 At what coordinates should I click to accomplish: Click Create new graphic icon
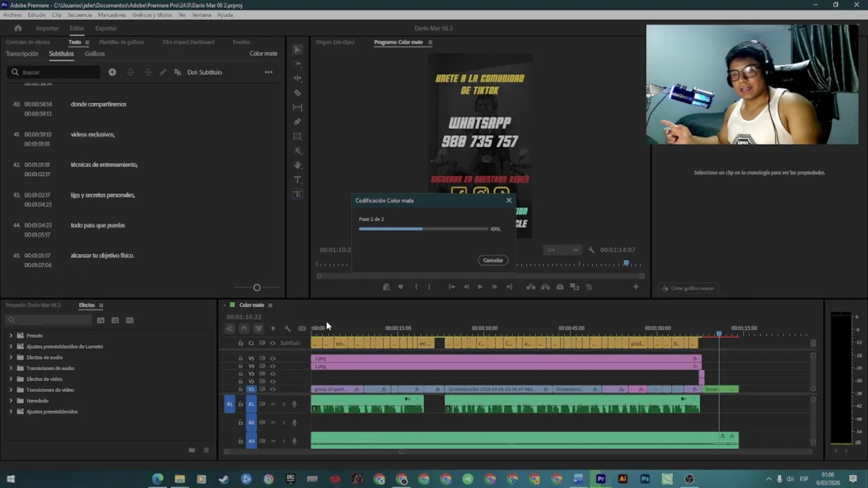[x=665, y=288]
